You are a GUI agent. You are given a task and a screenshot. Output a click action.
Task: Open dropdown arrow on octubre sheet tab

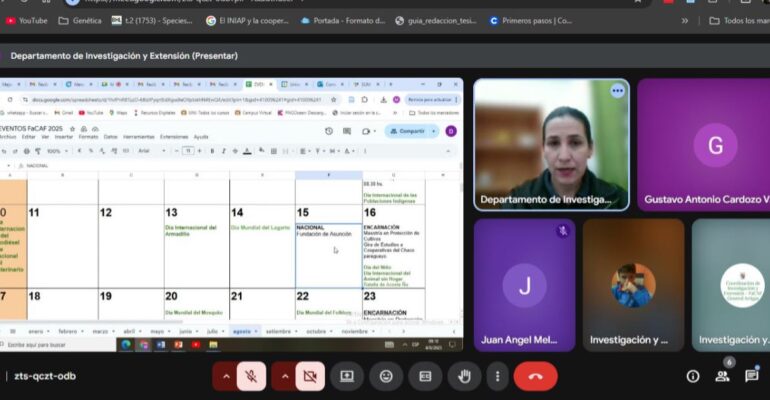pyautogui.click(x=330, y=332)
